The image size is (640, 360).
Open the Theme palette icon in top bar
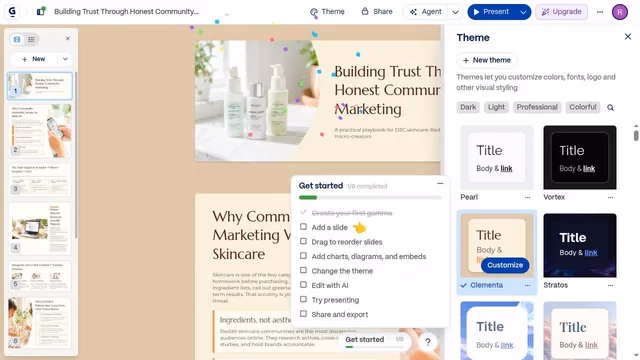click(314, 12)
